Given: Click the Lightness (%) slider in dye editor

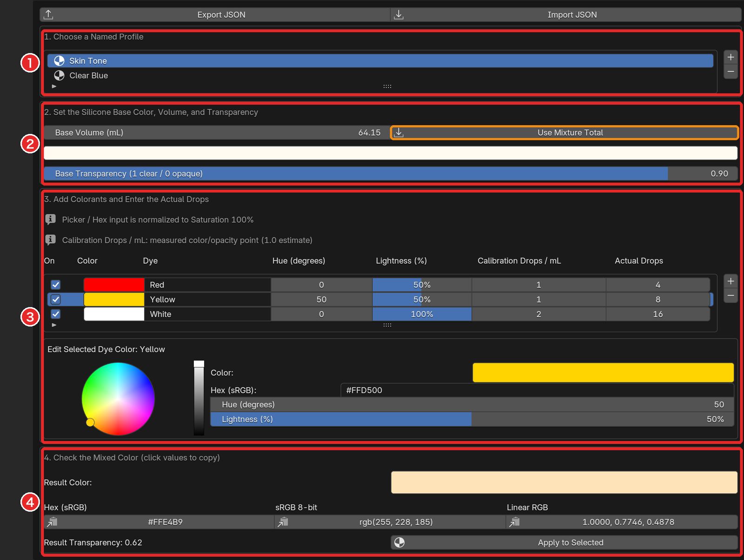Looking at the screenshot, I should (x=472, y=419).
